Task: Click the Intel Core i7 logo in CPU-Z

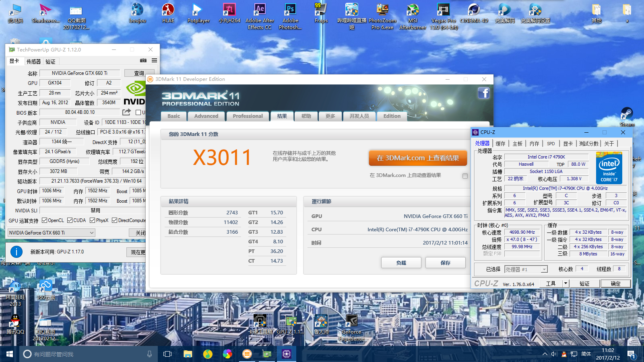Action: pos(609,168)
